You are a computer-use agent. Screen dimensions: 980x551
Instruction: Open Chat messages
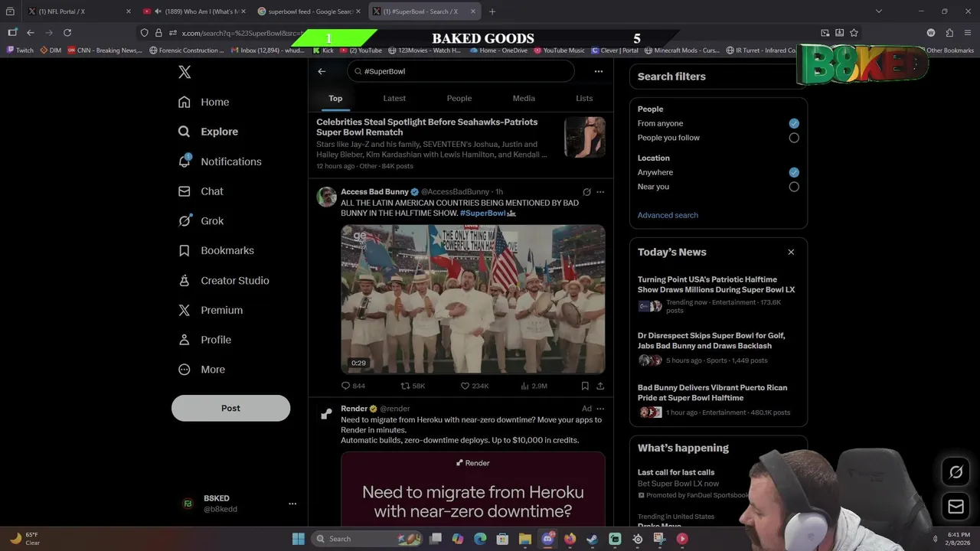(x=201, y=191)
